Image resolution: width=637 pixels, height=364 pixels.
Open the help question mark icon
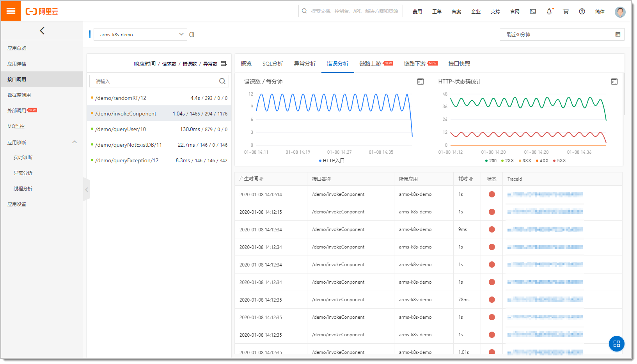(x=582, y=11)
